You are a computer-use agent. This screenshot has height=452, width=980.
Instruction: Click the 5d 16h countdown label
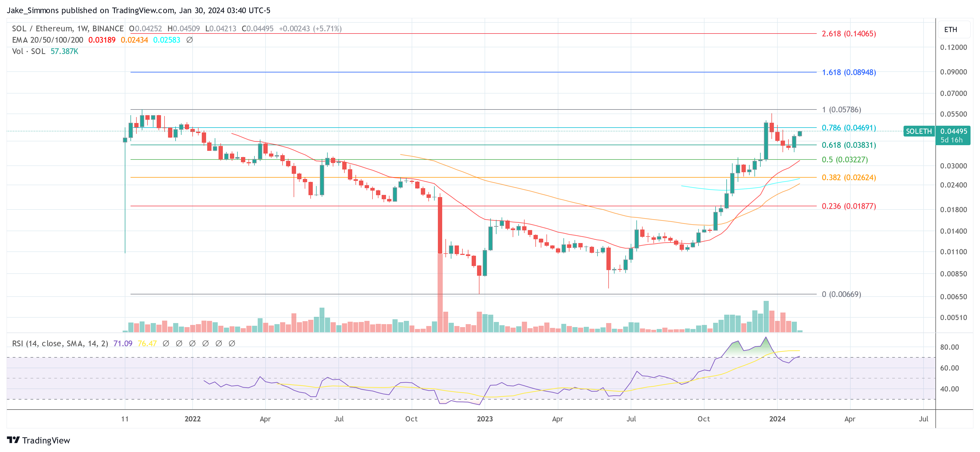pos(951,140)
